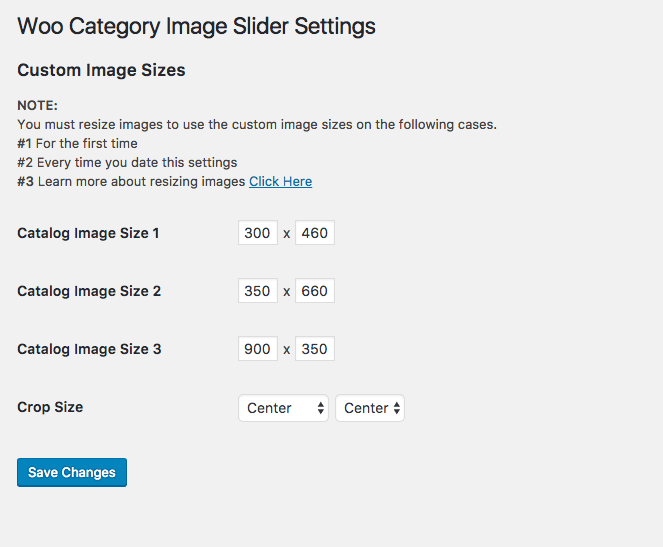The image size is (663, 547).
Task: Click the 'Learn more about resizing images' text
Action: [141, 181]
